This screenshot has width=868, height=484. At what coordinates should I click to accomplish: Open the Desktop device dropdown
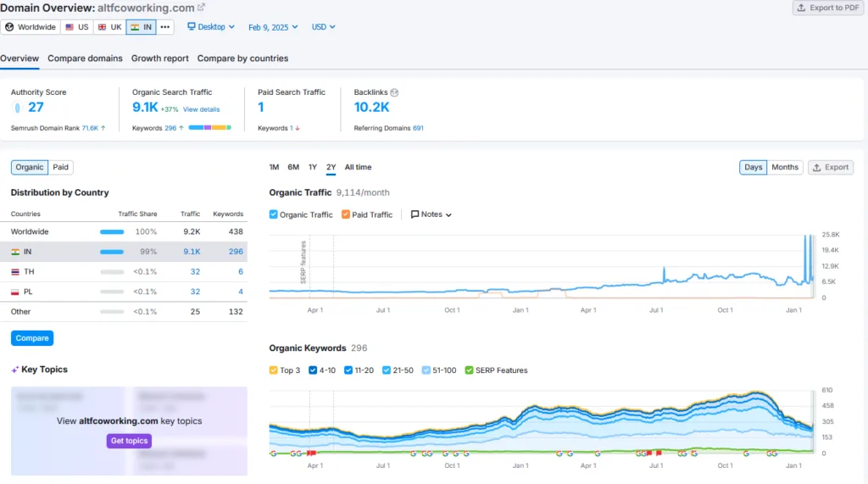[211, 26]
